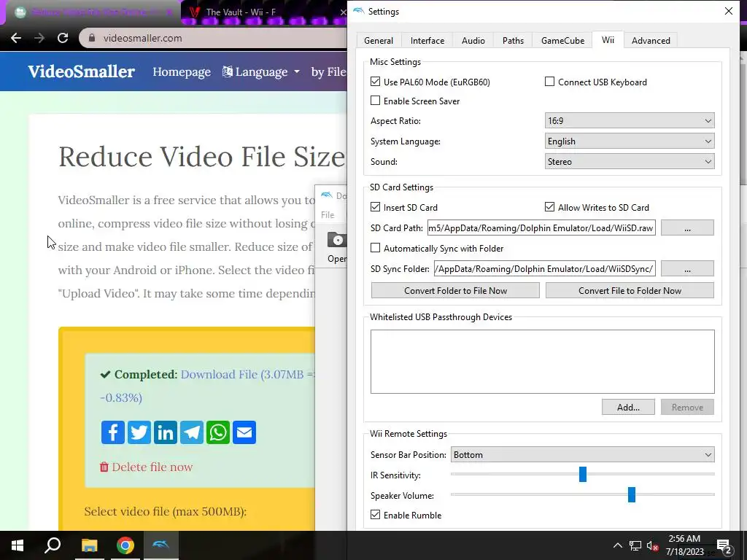Image resolution: width=747 pixels, height=560 pixels.
Task: Browse for the SD Sync Folder
Action: (687, 268)
